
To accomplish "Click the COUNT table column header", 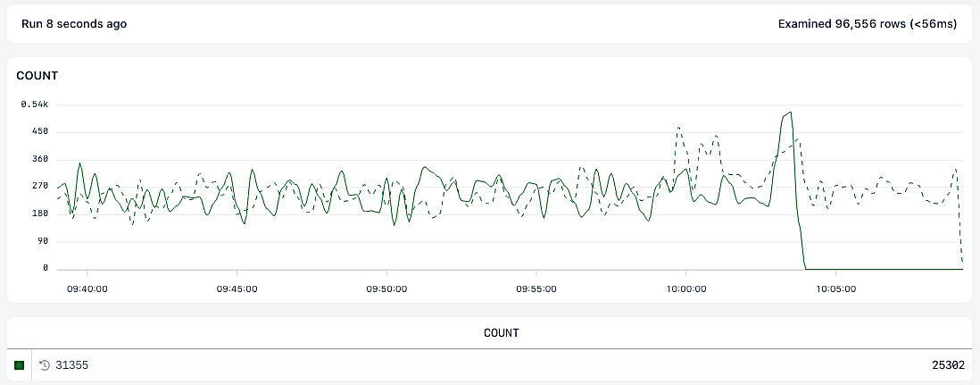I will click(502, 333).
